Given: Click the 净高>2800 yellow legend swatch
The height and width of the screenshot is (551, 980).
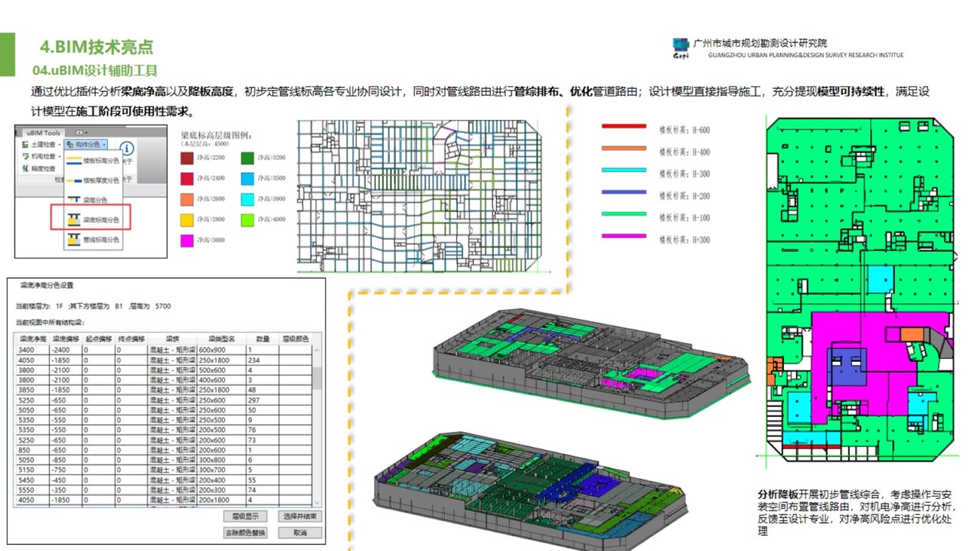Looking at the screenshot, I should (188, 220).
